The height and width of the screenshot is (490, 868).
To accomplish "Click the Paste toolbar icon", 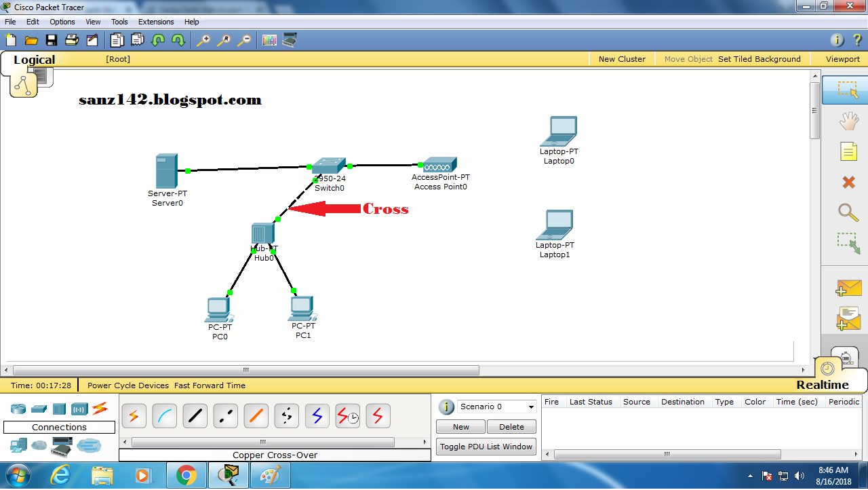I will pos(138,40).
